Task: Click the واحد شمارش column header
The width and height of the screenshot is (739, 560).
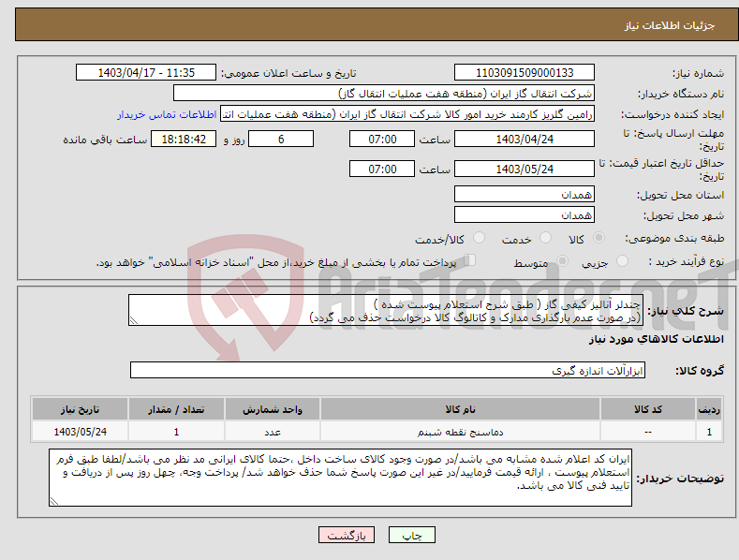Action: [x=273, y=409]
